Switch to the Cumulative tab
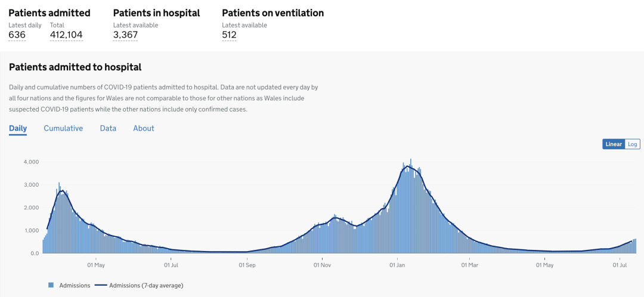This screenshot has width=644, height=297. tap(63, 128)
